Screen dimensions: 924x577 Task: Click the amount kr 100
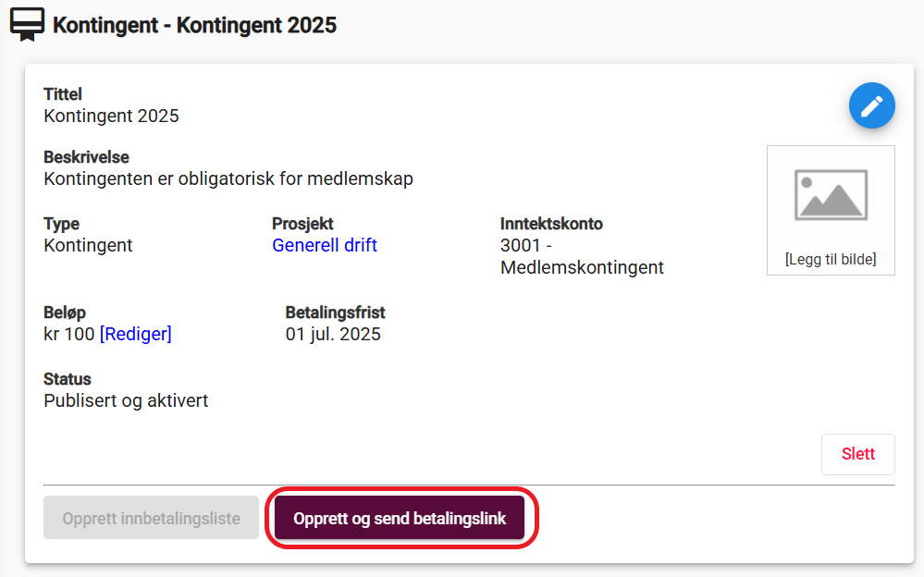[x=69, y=334]
